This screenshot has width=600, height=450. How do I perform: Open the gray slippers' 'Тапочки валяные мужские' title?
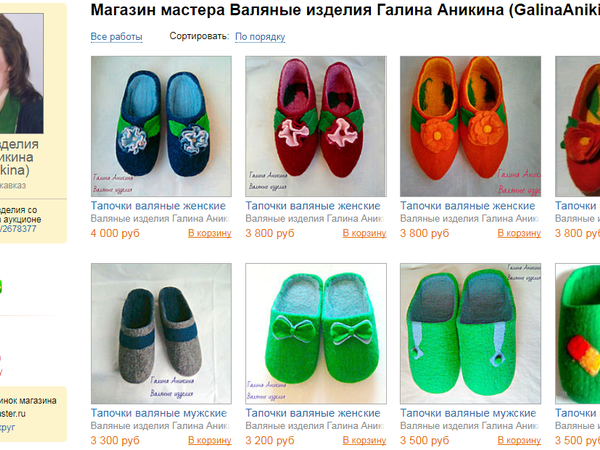tap(159, 413)
